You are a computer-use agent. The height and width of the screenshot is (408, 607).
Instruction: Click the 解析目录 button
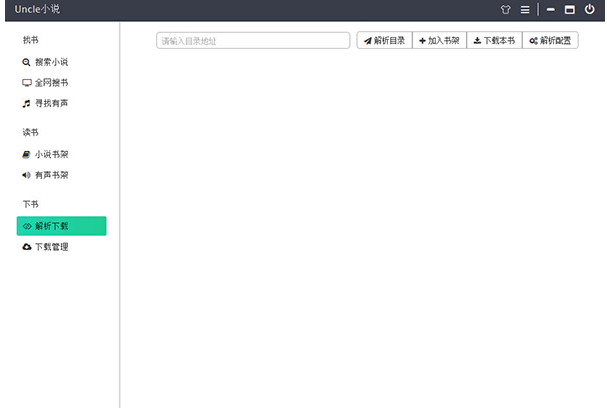pyautogui.click(x=384, y=40)
